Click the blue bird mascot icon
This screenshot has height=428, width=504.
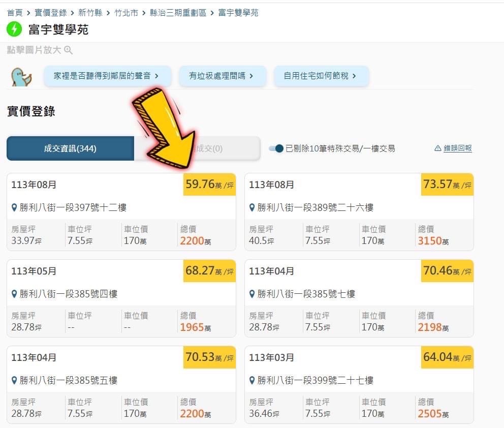click(x=21, y=77)
